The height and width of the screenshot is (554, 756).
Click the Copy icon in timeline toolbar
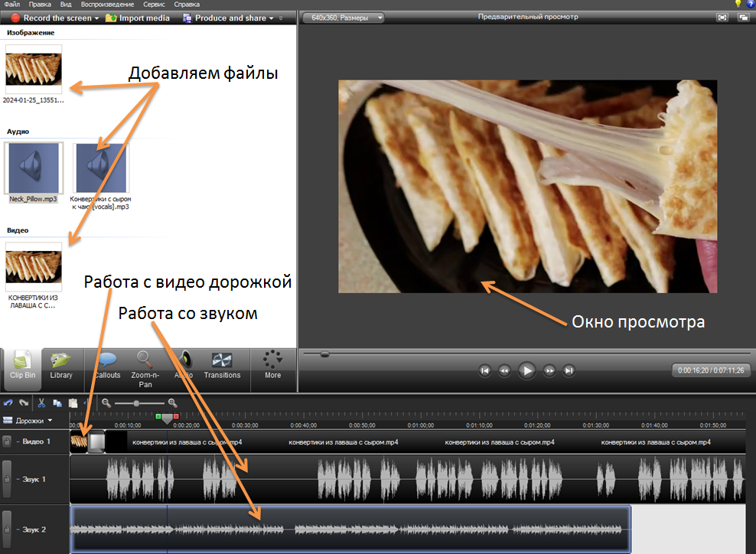click(x=57, y=403)
